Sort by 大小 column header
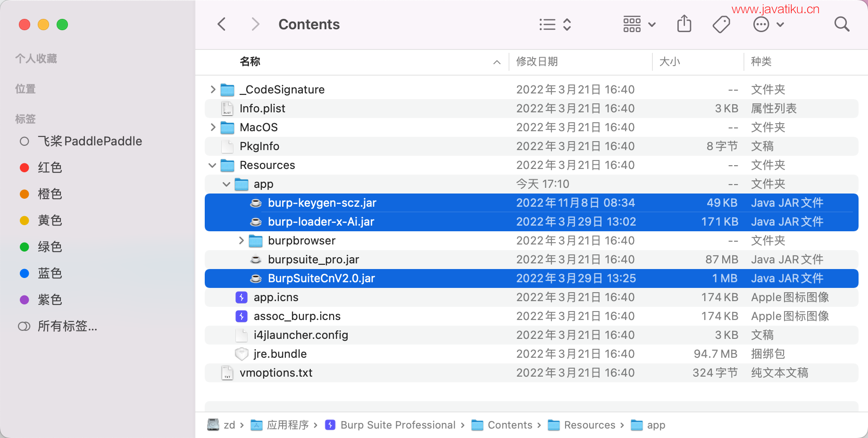 (669, 61)
